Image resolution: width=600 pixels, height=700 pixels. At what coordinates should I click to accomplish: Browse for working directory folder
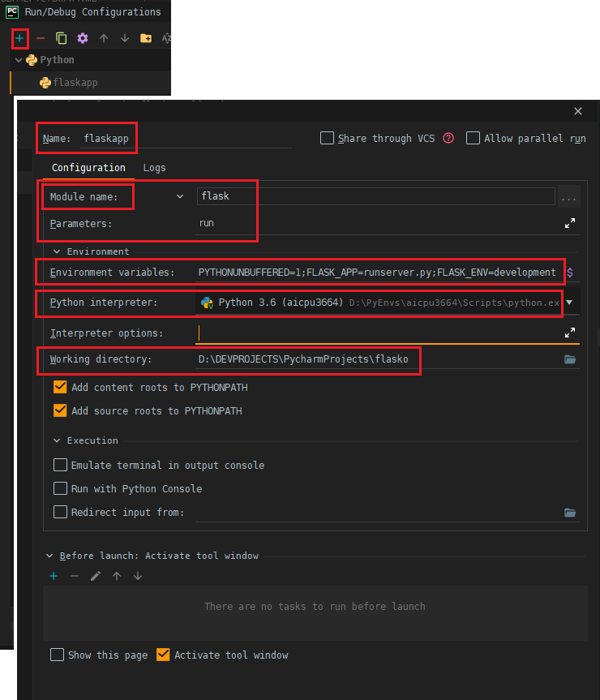[570, 359]
